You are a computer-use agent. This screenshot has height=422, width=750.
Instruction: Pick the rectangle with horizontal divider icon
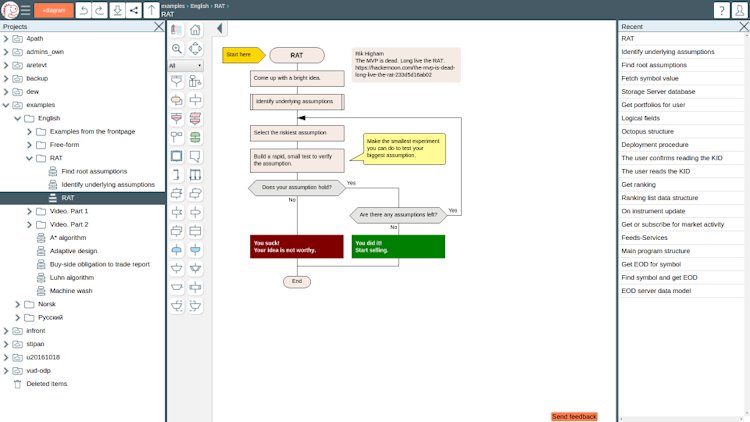point(195,231)
